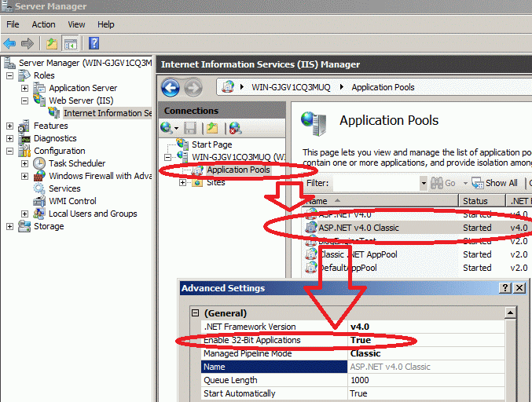
Task: Open the Filter dropdown arrow
Action: [424, 183]
